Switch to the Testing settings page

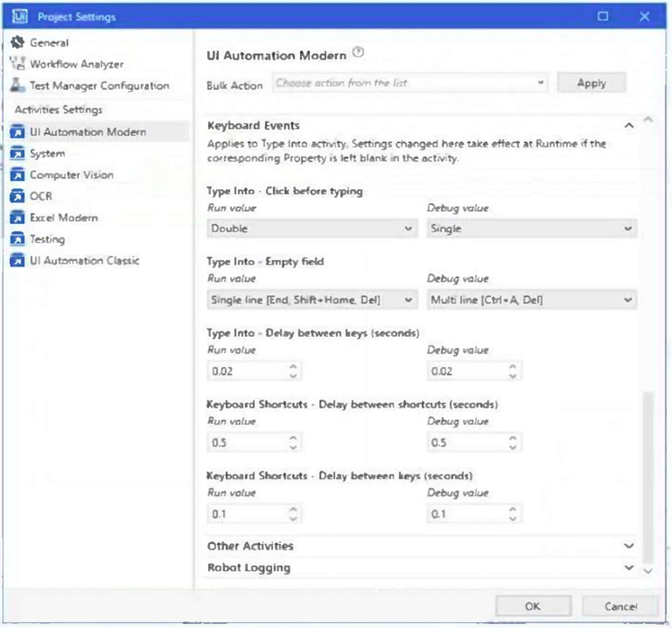point(47,239)
